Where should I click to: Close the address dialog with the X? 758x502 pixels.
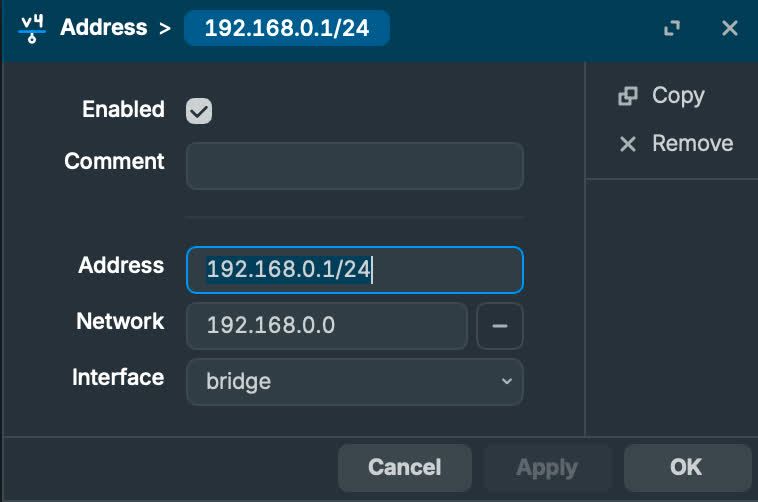(x=730, y=29)
